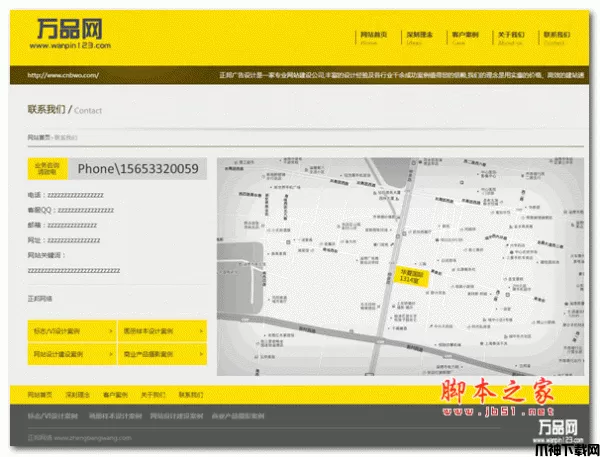Click the arrow on 画册样本设计案例 button

(201, 331)
